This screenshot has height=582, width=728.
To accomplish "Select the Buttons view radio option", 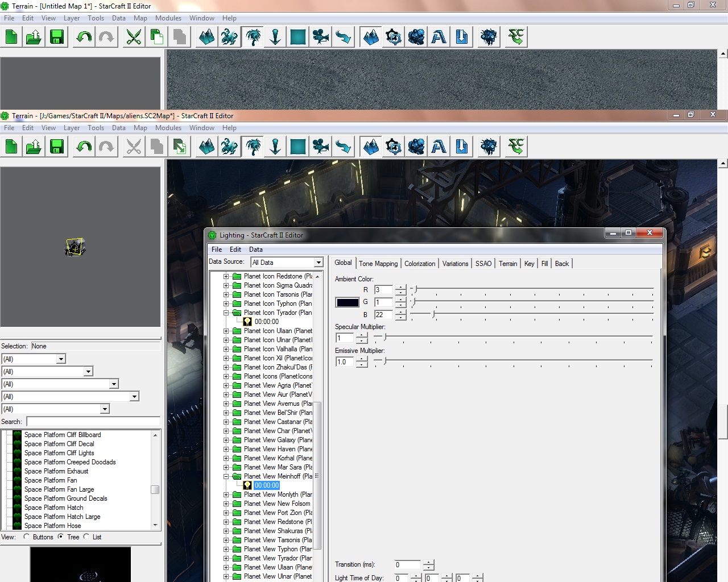I will [x=27, y=537].
